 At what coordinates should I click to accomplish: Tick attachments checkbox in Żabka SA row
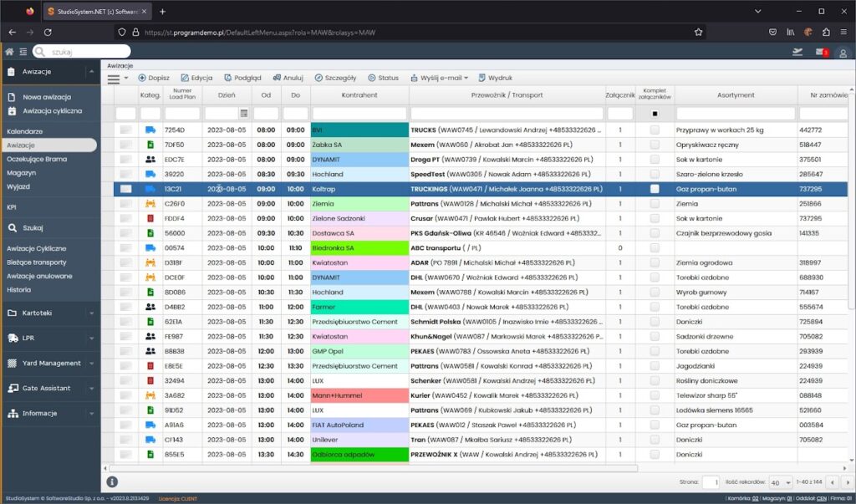[655, 145]
